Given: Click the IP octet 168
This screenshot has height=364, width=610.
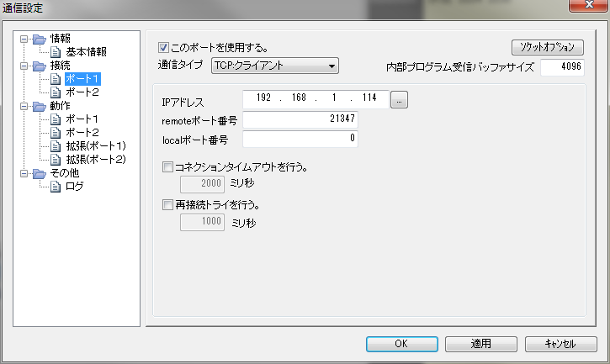Looking at the screenshot, I should tap(299, 98).
